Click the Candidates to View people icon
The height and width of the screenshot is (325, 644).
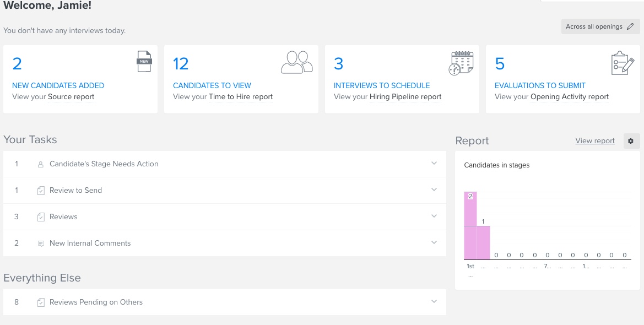(x=297, y=62)
